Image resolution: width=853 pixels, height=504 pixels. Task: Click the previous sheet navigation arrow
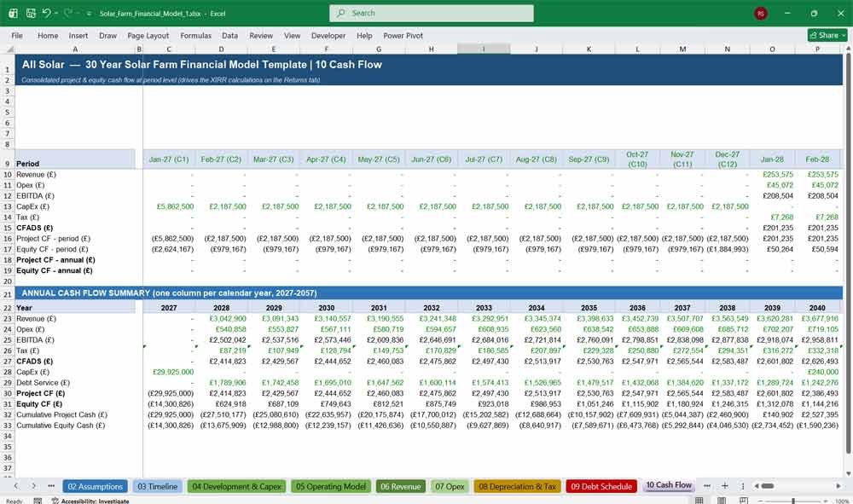click(15, 485)
